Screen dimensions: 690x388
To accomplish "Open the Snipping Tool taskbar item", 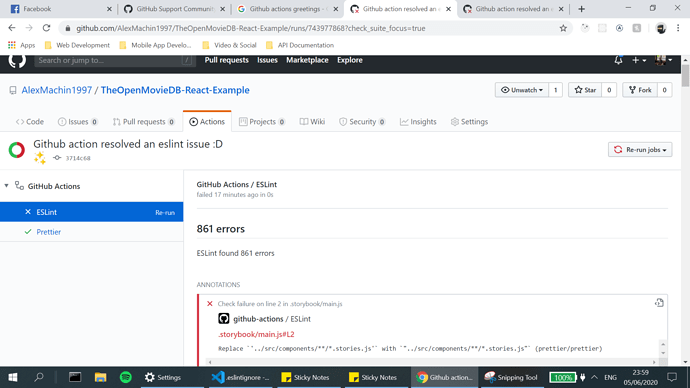I will tap(511, 377).
